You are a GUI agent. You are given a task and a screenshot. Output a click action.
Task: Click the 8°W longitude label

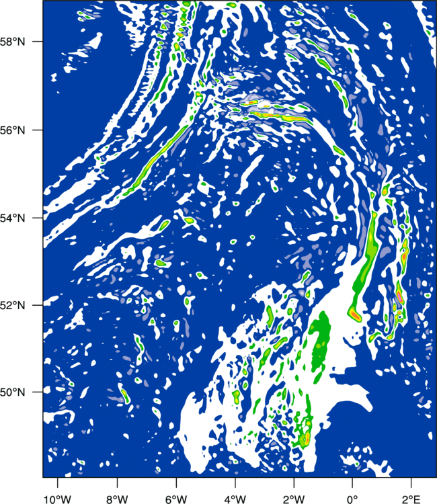117,499
